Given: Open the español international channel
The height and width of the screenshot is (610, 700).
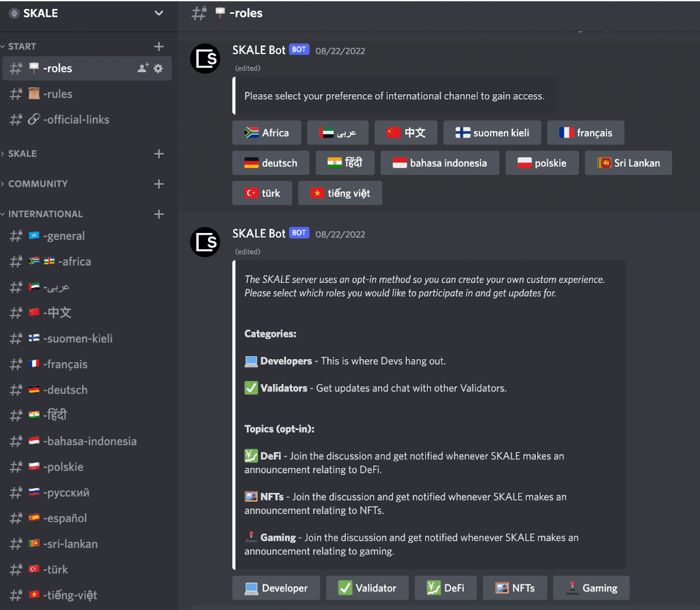Looking at the screenshot, I should point(65,518).
